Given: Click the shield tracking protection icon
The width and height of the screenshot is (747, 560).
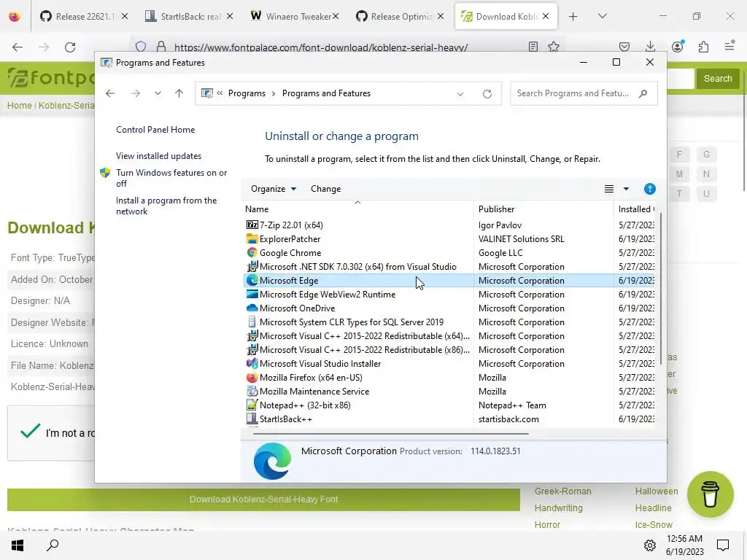Looking at the screenshot, I should pos(141,47).
